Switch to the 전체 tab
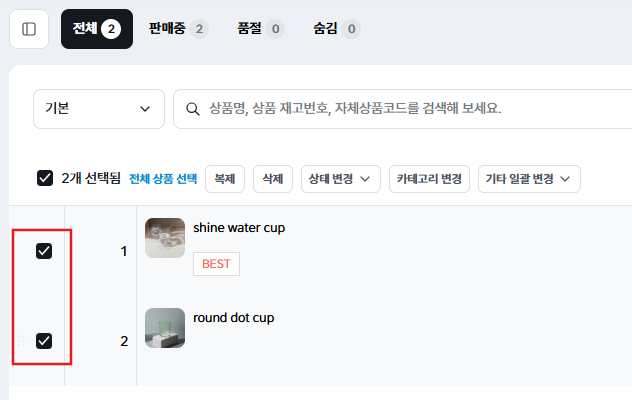 96,29
